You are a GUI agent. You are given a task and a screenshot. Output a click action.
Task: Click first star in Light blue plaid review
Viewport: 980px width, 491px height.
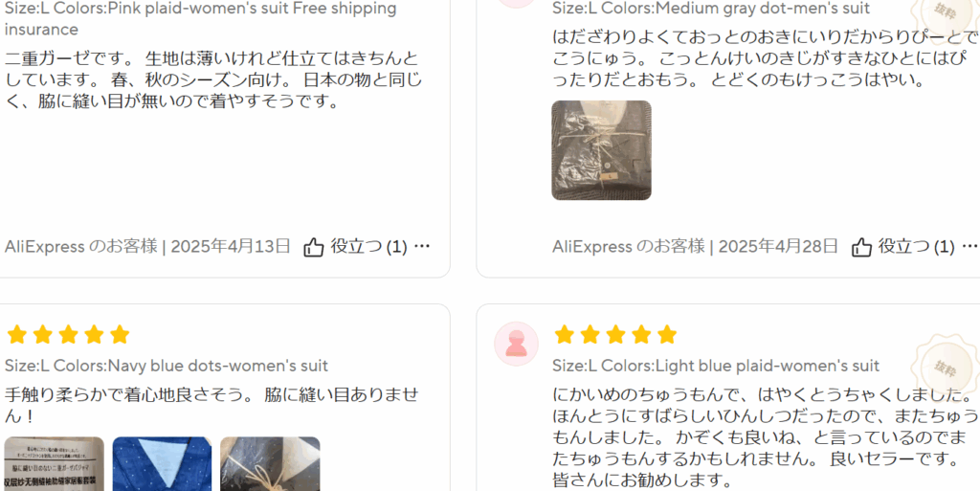pos(565,335)
